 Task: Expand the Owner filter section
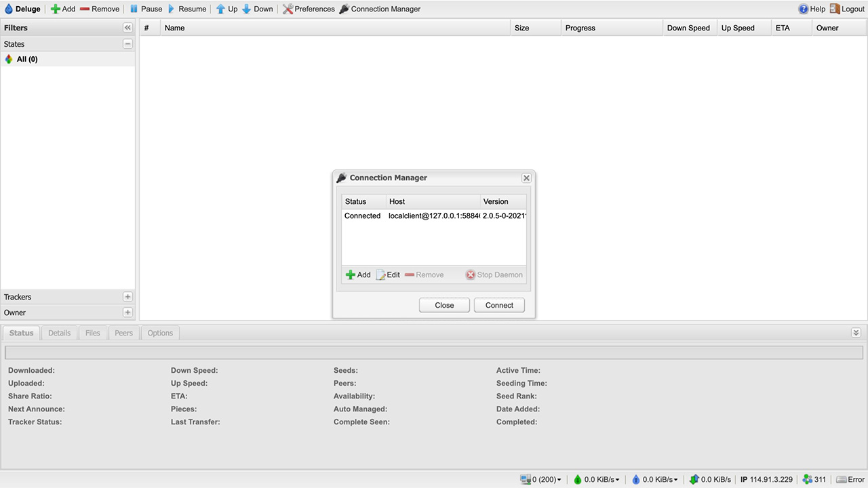coord(127,312)
